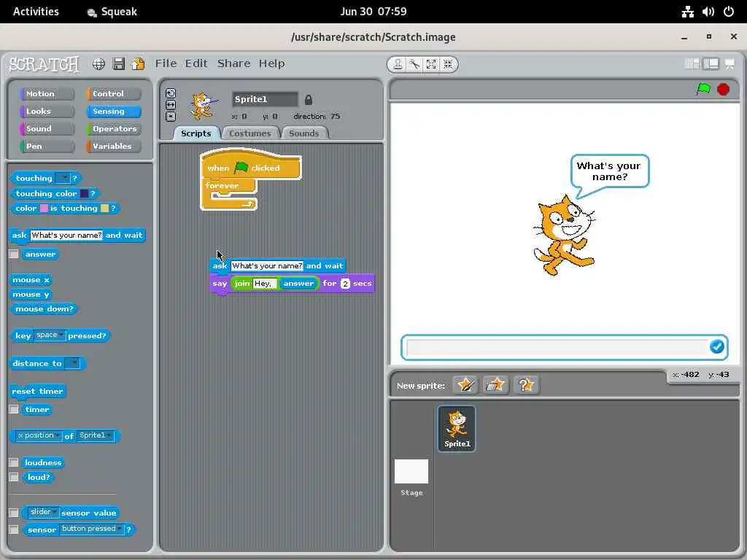Choose new sprite from file
This screenshot has width=747, height=560.
495,385
